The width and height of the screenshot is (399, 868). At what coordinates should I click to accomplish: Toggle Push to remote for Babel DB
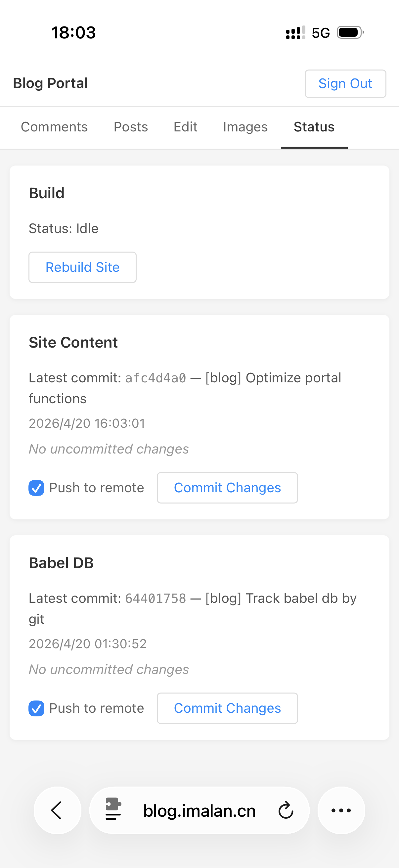[36, 708]
